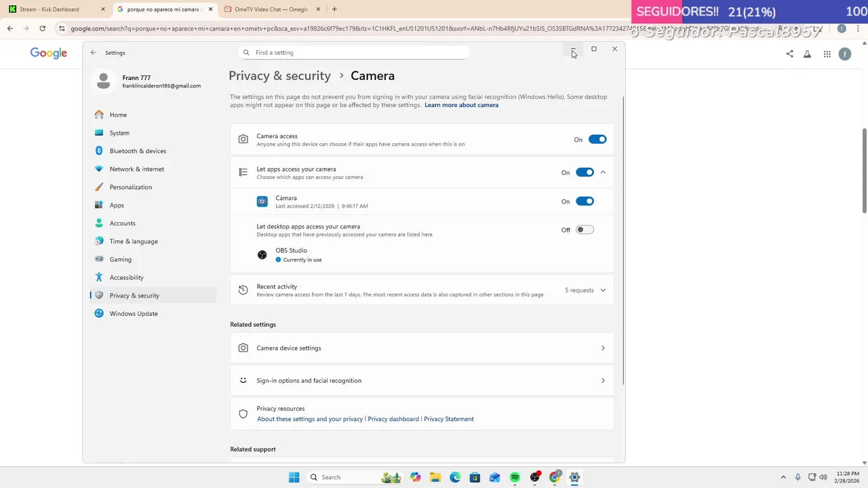The height and width of the screenshot is (488, 868).
Task: Click Google logo on search page
Action: [49, 54]
